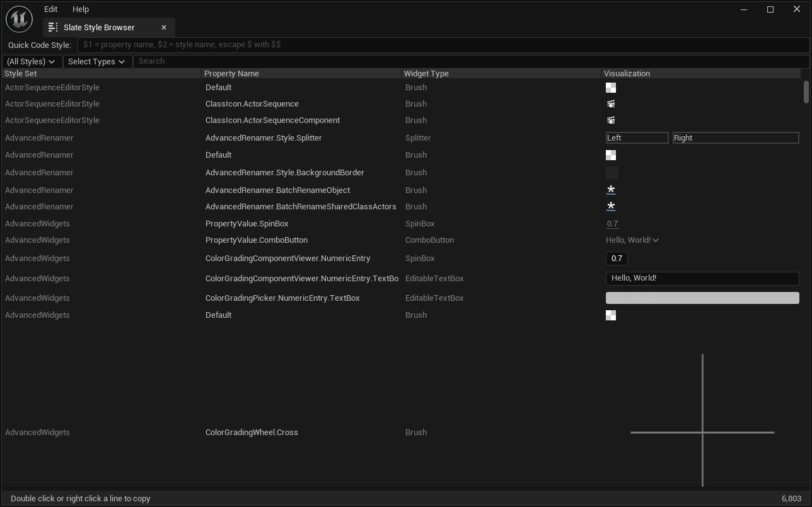Click the BackgroundBorder dark color swatch

click(612, 173)
